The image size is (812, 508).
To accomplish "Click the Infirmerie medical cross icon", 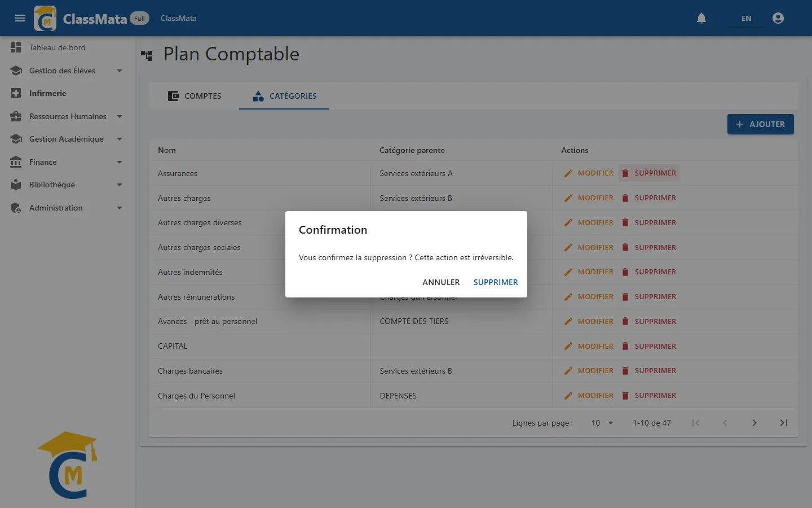I will coord(16,93).
